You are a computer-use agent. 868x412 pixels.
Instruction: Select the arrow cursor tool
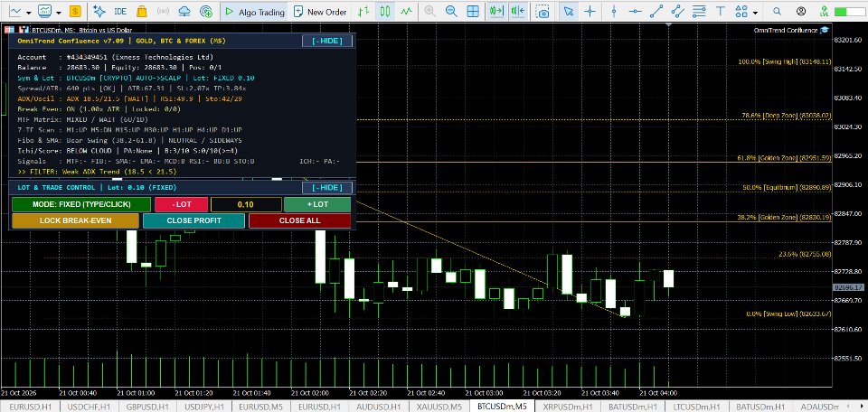(x=568, y=11)
